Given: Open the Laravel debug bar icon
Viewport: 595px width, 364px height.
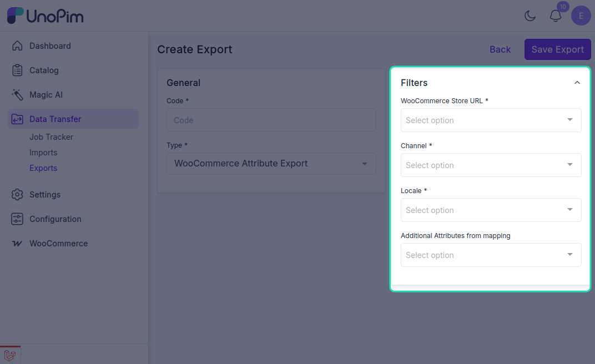Looking at the screenshot, I should pos(10,355).
